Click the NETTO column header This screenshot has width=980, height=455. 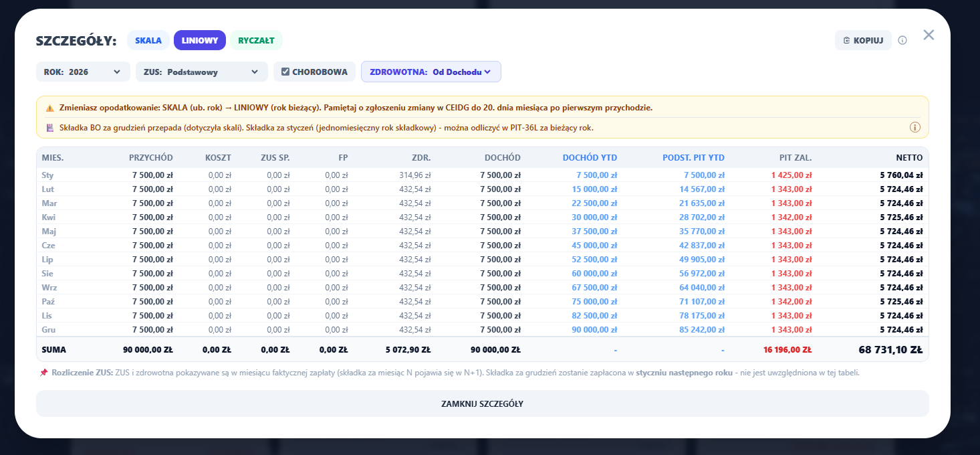(909, 158)
